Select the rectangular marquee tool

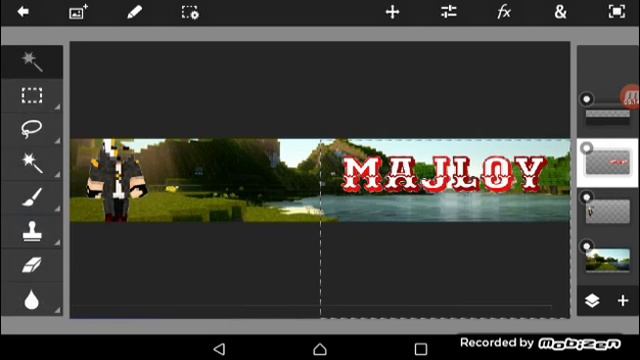[x=32, y=96]
